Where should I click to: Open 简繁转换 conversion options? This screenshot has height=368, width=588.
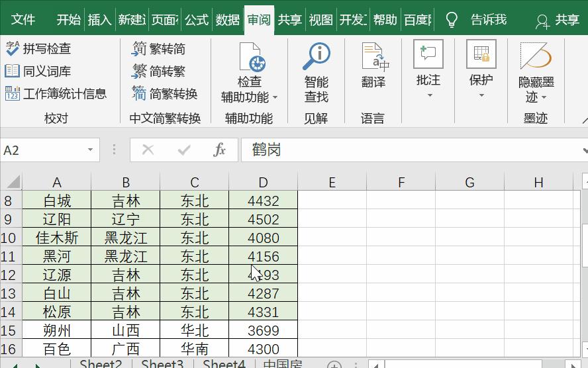164,93
